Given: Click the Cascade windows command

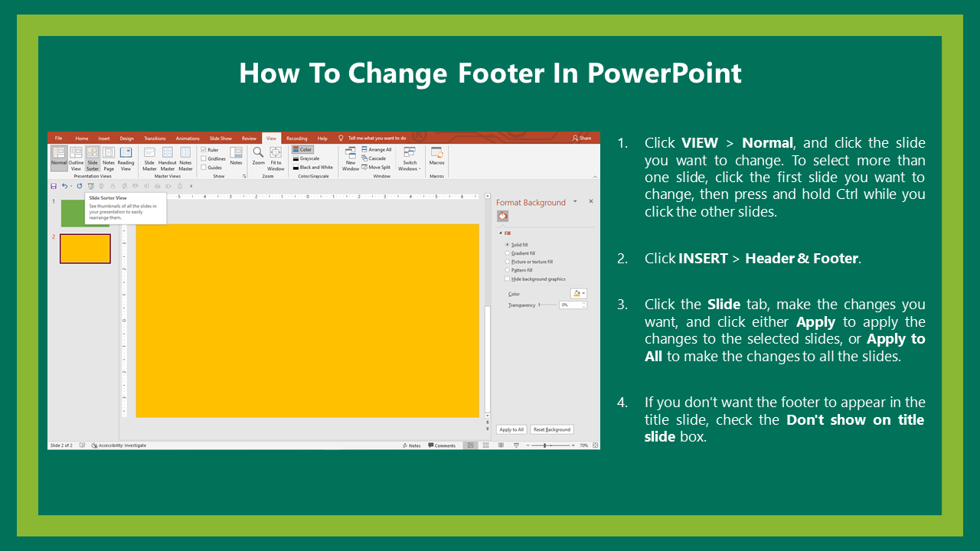Looking at the screenshot, I should (374, 158).
